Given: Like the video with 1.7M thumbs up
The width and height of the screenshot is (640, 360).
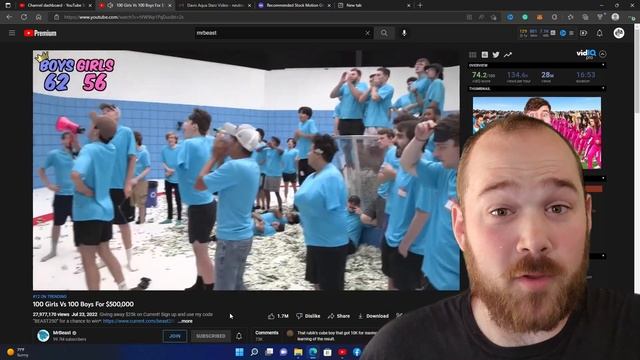Looking at the screenshot, I should click(x=278, y=316).
